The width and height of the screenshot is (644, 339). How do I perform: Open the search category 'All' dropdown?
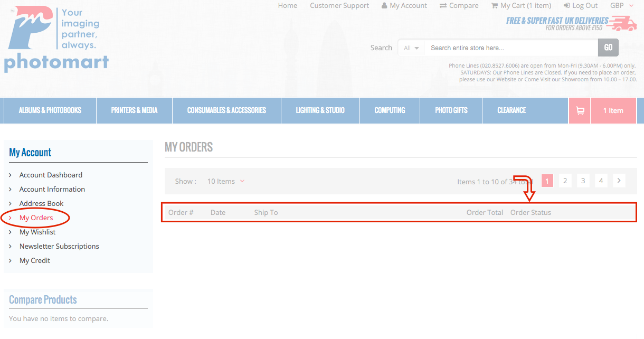click(x=411, y=48)
